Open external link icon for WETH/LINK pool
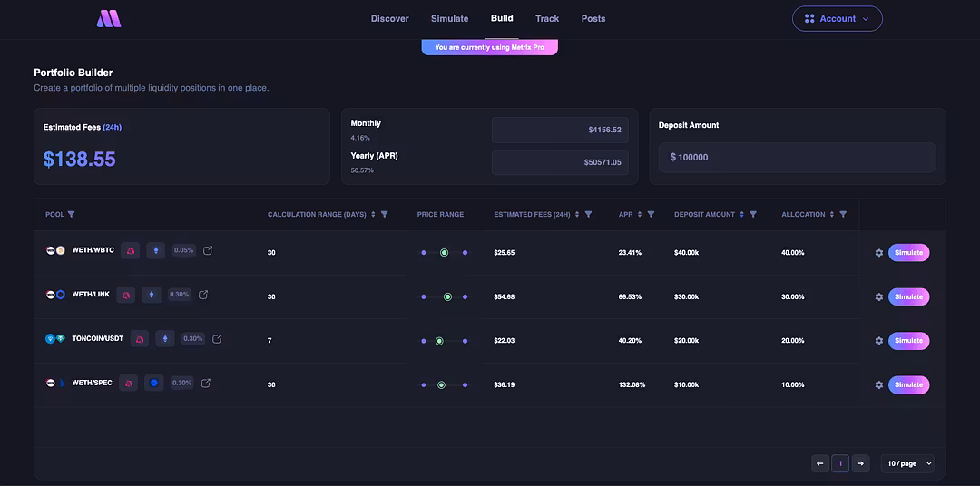This screenshot has width=980, height=486. tap(203, 294)
